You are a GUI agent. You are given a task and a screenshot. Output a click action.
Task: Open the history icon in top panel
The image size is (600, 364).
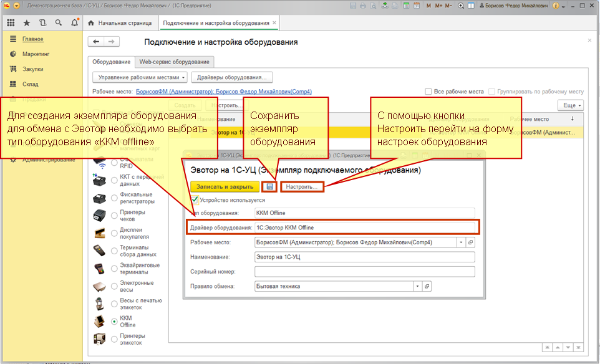coord(42,23)
